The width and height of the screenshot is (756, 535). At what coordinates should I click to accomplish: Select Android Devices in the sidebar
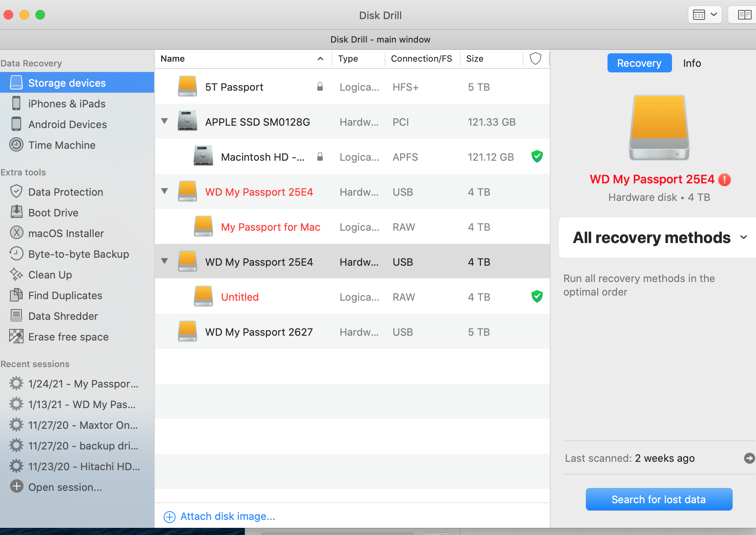[x=77, y=124]
